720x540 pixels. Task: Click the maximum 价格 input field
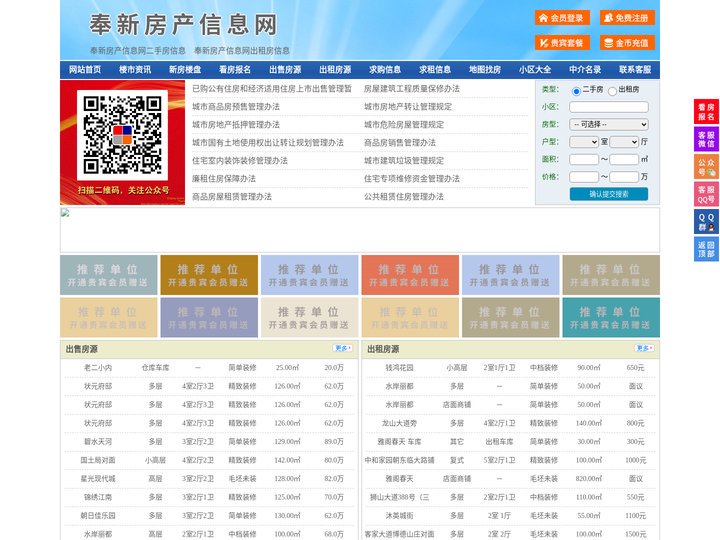click(x=624, y=177)
